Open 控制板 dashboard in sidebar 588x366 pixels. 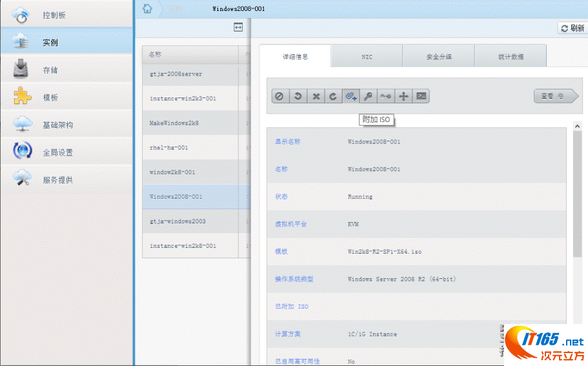click(x=66, y=15)
